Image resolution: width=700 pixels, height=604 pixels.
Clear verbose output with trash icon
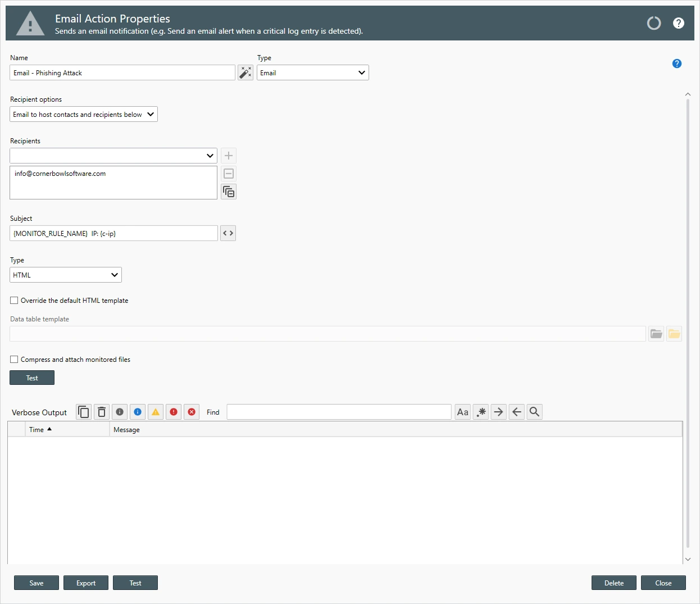[102, 412]
